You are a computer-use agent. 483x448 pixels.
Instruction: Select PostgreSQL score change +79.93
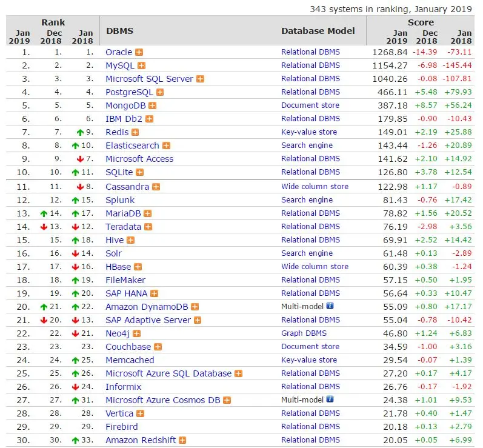tap(458, 92)
